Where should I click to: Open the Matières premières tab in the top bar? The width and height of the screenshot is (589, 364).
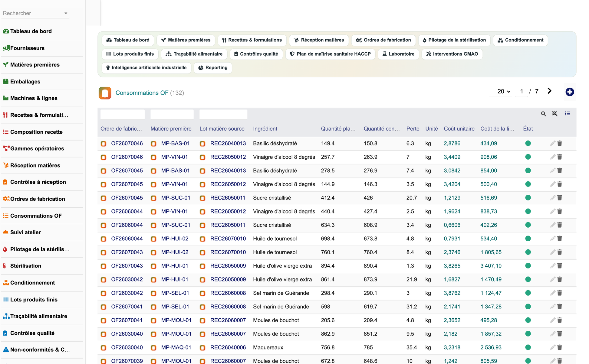(x=186, y=40)
